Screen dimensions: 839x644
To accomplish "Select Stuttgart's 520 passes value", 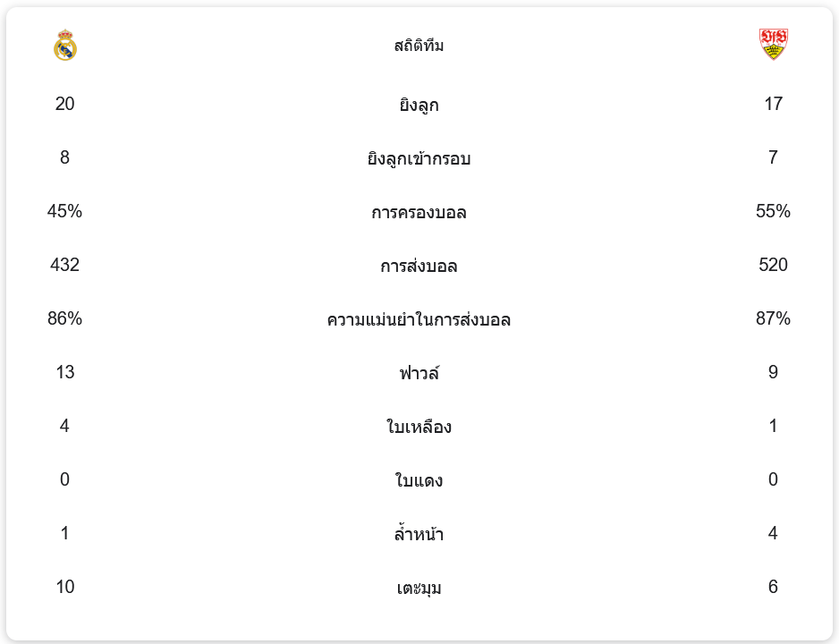I will [x=773, y=265].
